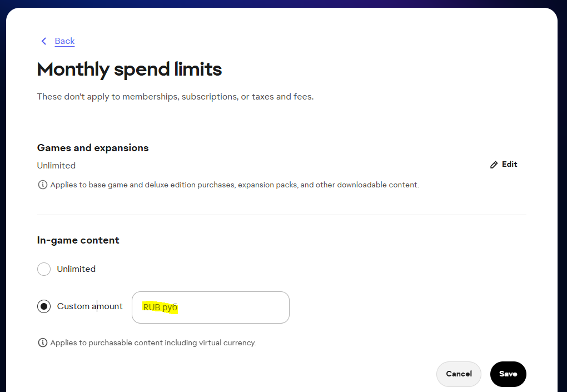567x392 pixels.
Task: Click info icon under In-game content
Action: (x=42, y=343)
